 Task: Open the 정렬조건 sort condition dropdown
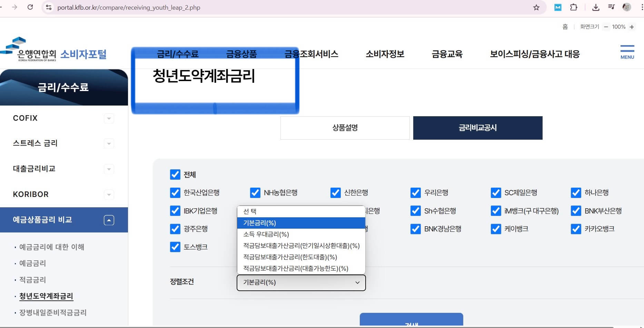point(300,282)
